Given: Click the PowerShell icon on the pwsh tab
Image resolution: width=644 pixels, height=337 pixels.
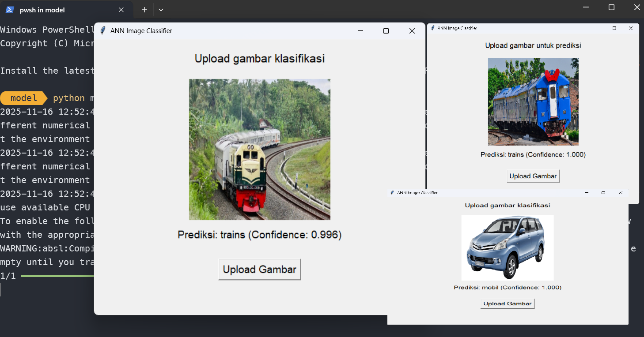Looking at the screenshot, I should [x=9, y=9].
